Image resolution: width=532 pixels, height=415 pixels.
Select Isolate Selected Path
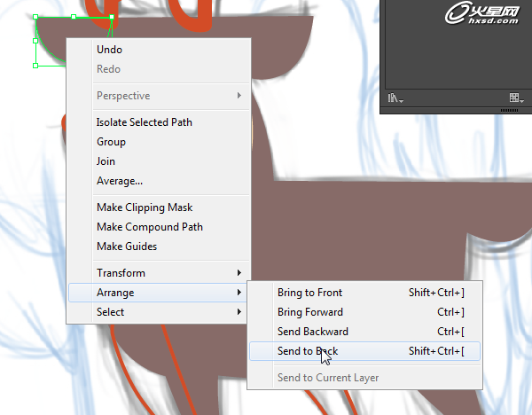coord(159,122)
